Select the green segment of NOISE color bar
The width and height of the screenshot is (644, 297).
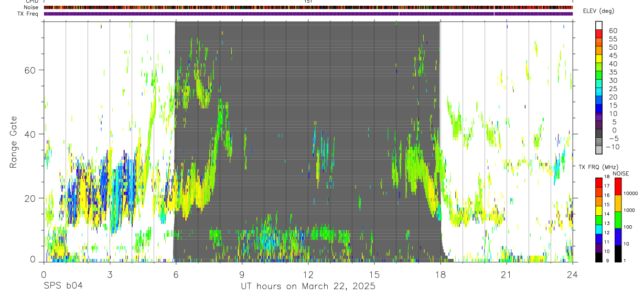(x=617, y=220)
